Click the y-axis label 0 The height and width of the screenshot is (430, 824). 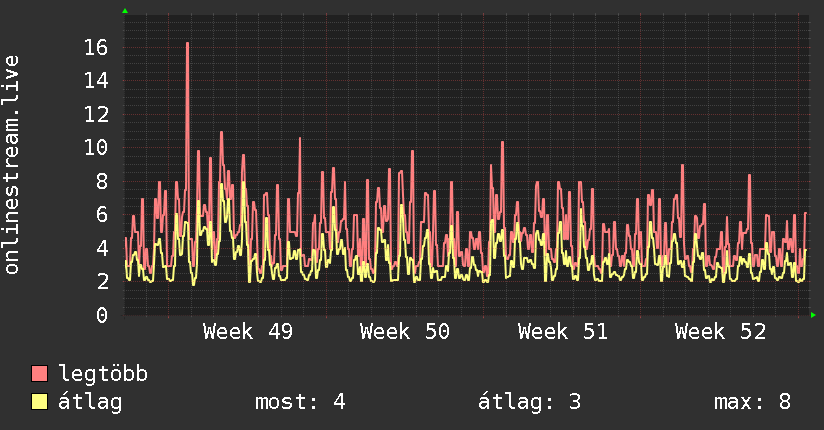(101, 315)
